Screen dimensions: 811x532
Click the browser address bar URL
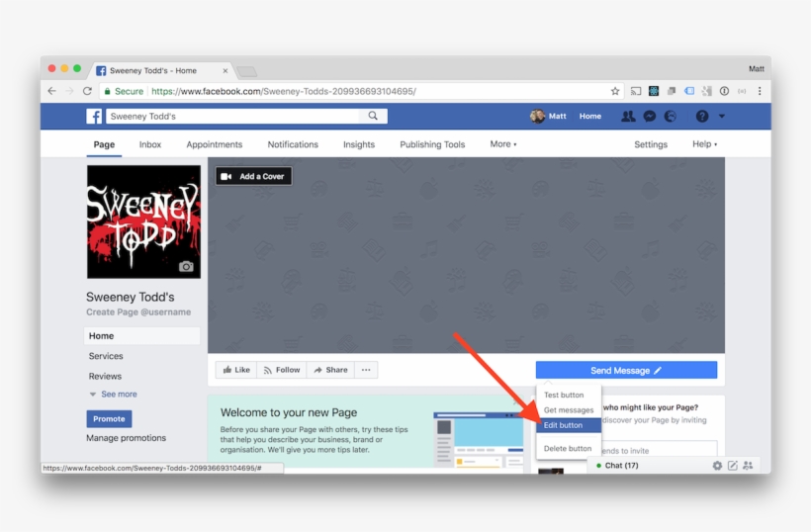[284, 92]
